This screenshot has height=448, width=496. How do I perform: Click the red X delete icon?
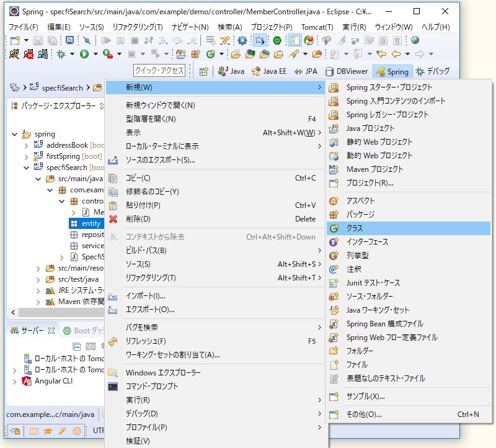[x=113, y=219]
